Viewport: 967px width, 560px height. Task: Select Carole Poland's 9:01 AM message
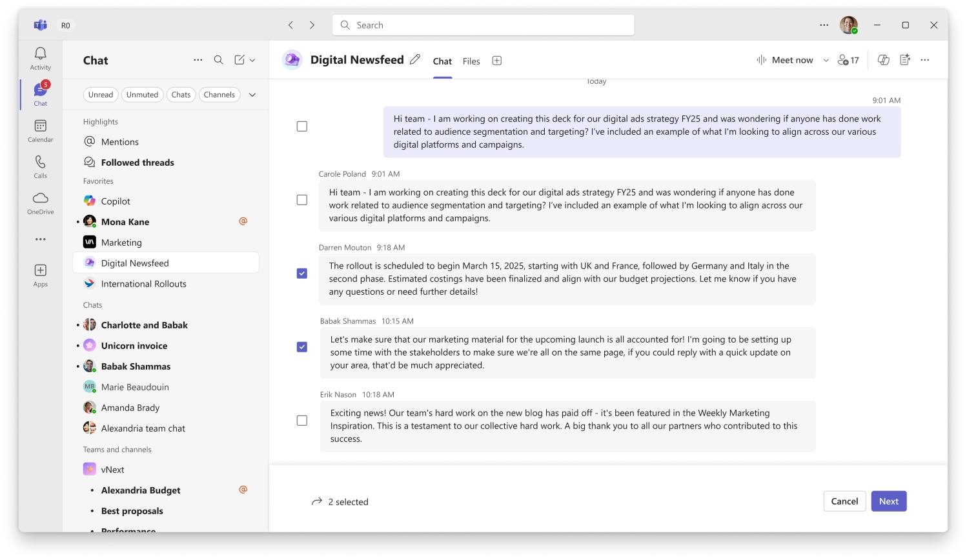(x=301, y=199)
